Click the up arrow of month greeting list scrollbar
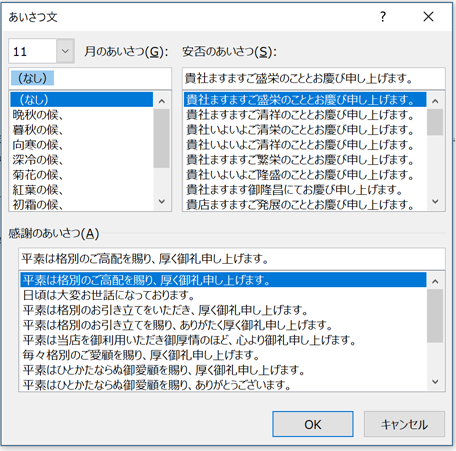 162,101
